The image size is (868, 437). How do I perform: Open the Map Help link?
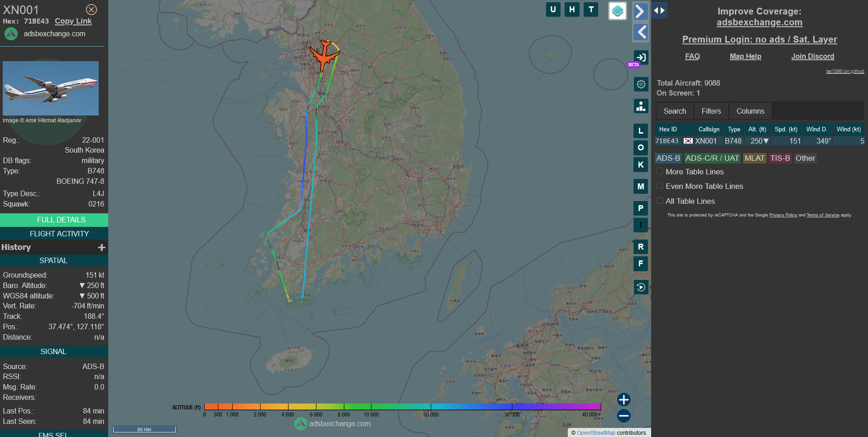pyautogui.click(x=745, y=57)
